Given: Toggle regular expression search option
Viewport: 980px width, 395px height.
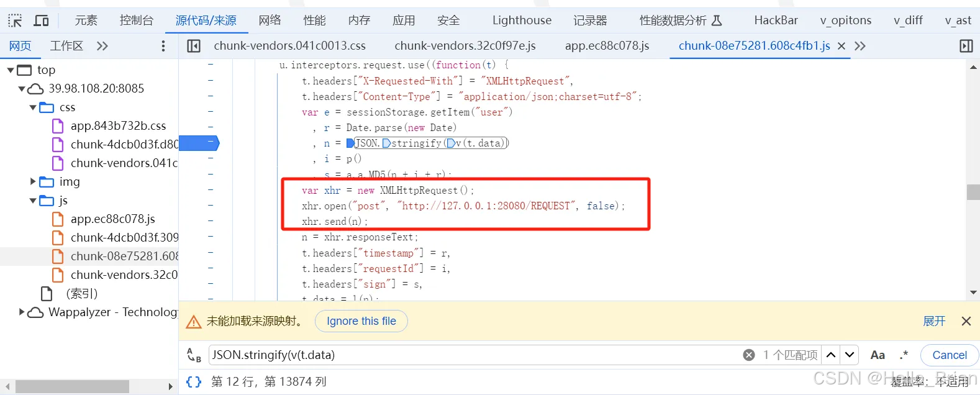Looking at the screenshot, I should 904,355.
